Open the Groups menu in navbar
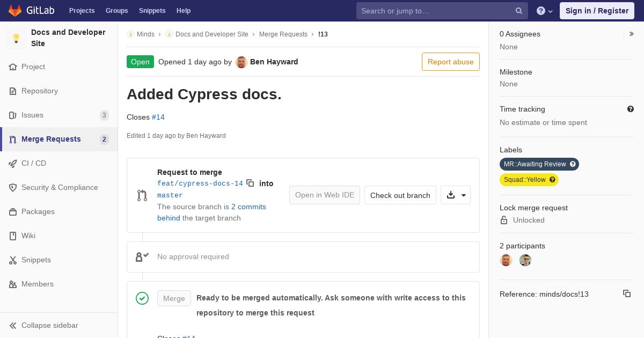 pyautogui.click(x=116, y=11)
